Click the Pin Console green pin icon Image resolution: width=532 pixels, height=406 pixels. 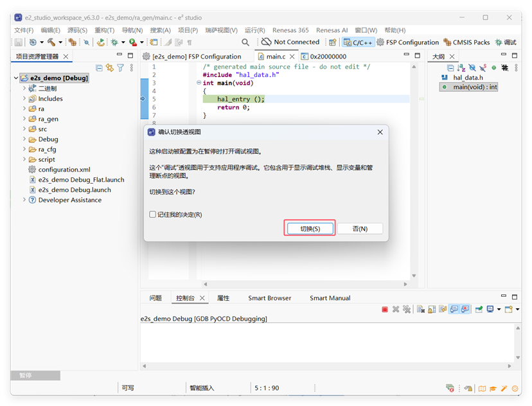click(x=479, y=310)
